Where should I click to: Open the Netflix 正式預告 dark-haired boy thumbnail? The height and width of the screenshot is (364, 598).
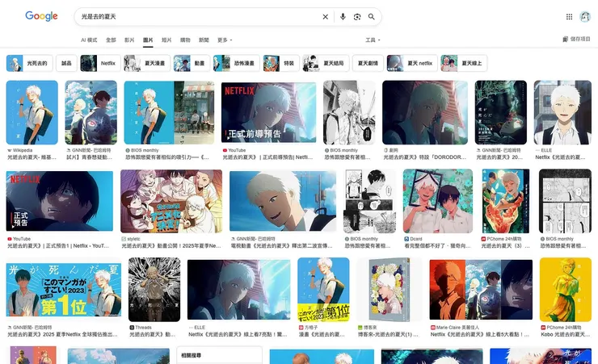click(x=60, y=201)
